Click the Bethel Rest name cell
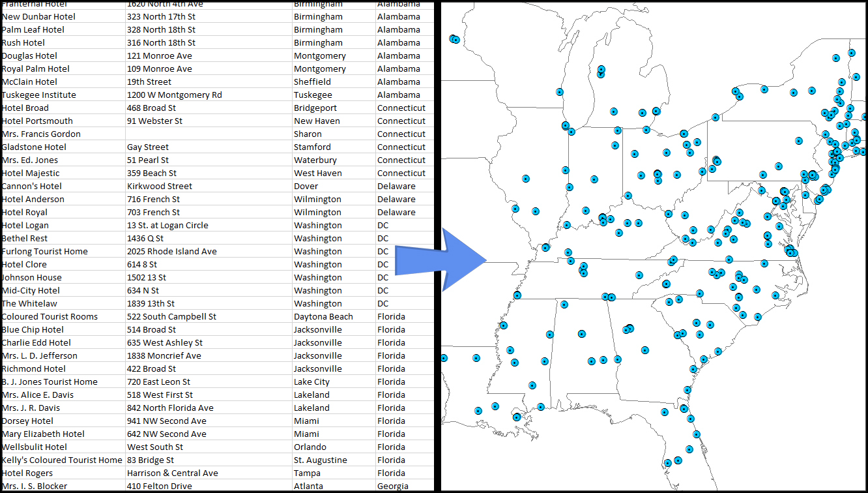The height and width of the screenshot is (493, 868). [x=25, y=238]
